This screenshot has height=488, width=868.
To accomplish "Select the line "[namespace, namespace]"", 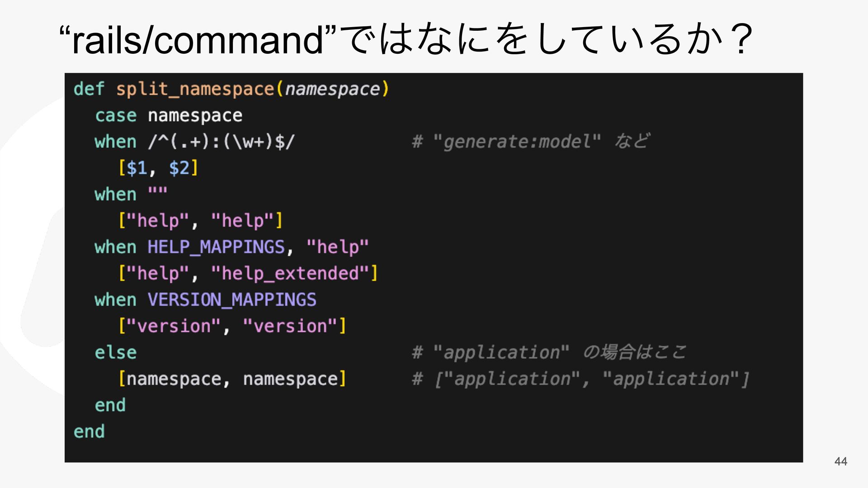I will [232, 379].
